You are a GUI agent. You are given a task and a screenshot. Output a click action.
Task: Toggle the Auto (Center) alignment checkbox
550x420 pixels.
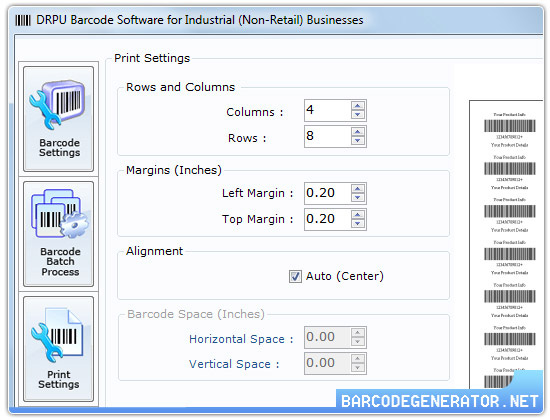click(x=295, y=276)
